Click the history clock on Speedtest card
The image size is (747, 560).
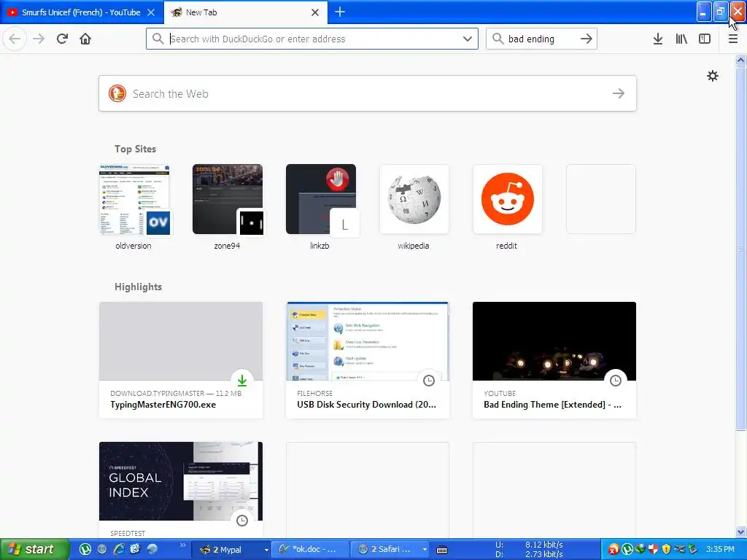(242, 520)
